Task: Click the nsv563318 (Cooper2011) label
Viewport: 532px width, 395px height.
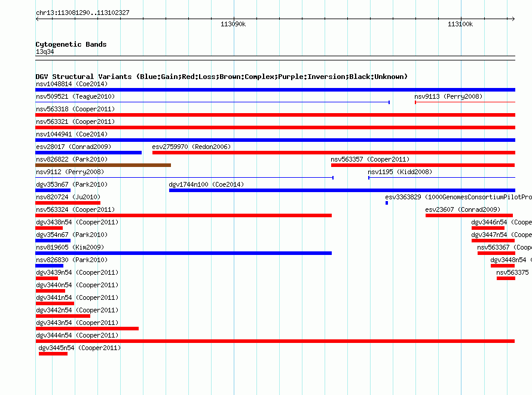Action: point(75,109)
